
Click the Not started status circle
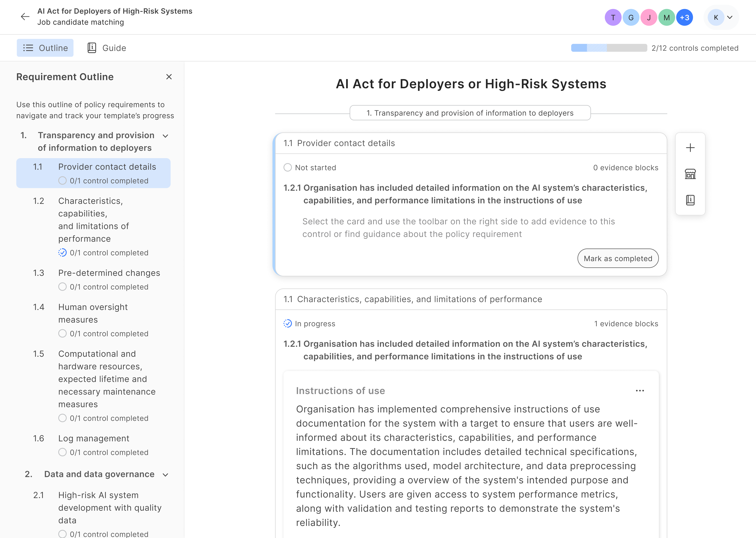(x=287, y=167)
